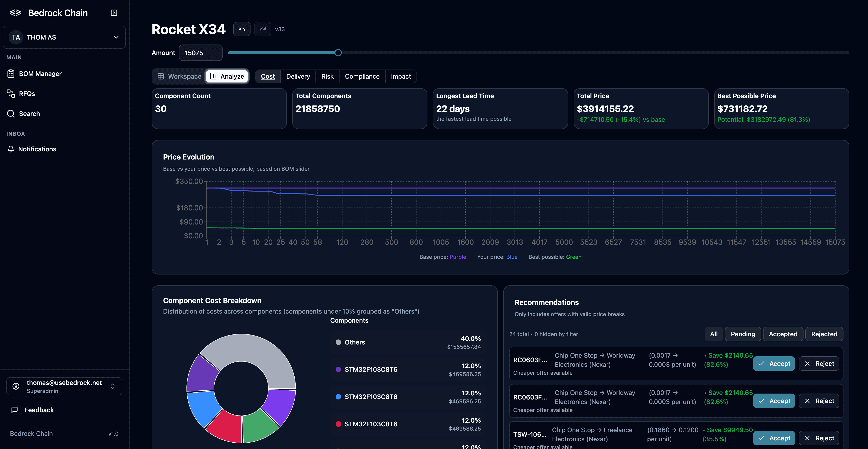Filter recommendations by Pending
Viewport: 868px width, 449px height.
click(x=743, y=334)
